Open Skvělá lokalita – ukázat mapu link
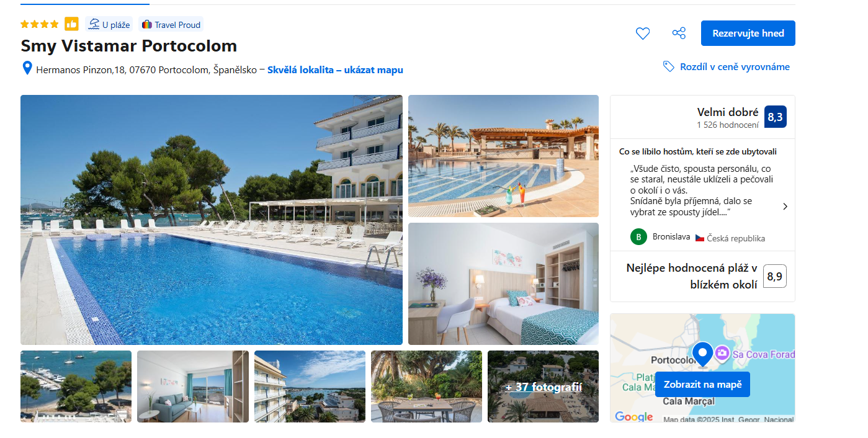 335,70
